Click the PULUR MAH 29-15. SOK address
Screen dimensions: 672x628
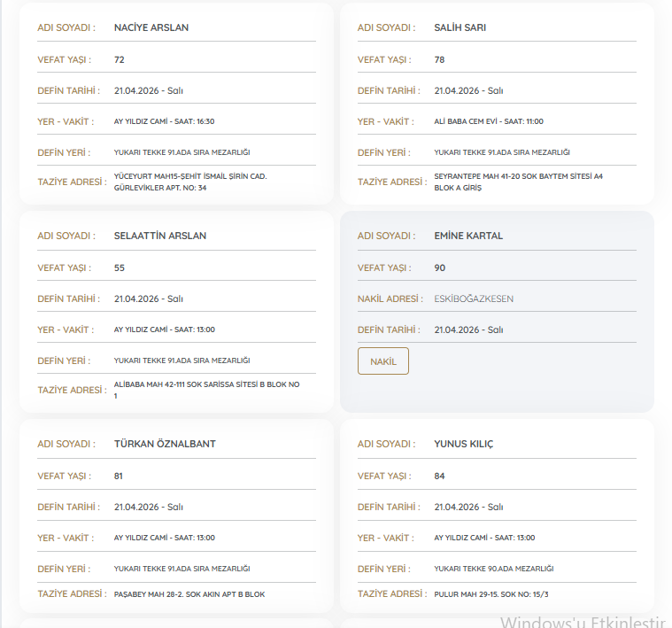coord(497,594)
